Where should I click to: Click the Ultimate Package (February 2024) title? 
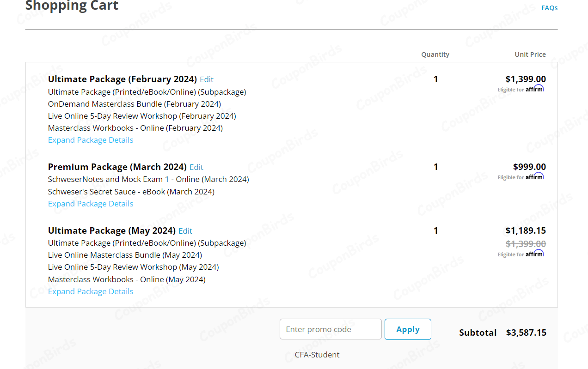click(122, 79)
